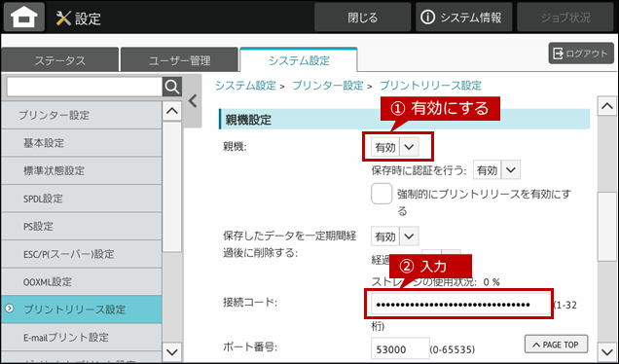
Task: Click the main pane scroll down arrow
Action: coord(606,351)
